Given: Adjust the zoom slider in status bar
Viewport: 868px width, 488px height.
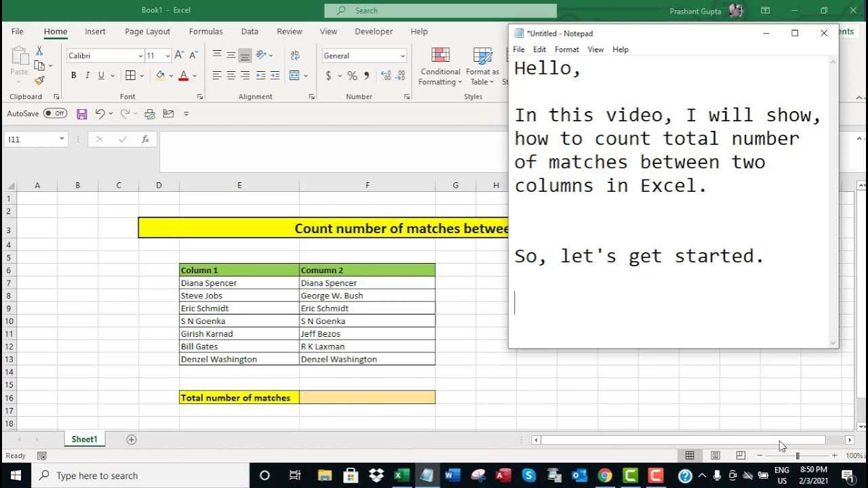Looking at the screenshot, I should point(797,455).
